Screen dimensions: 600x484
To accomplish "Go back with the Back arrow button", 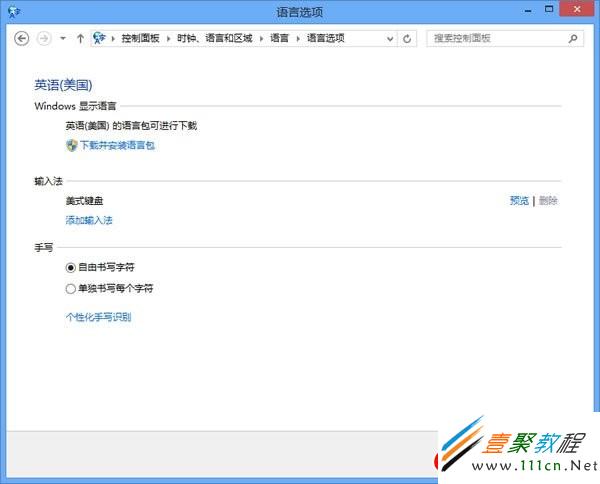I will [x=21, y=38].
